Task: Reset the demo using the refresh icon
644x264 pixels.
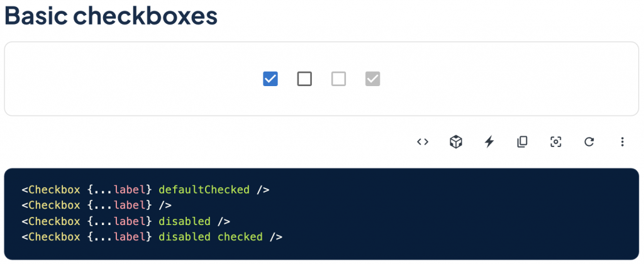Action: point(589,142)
